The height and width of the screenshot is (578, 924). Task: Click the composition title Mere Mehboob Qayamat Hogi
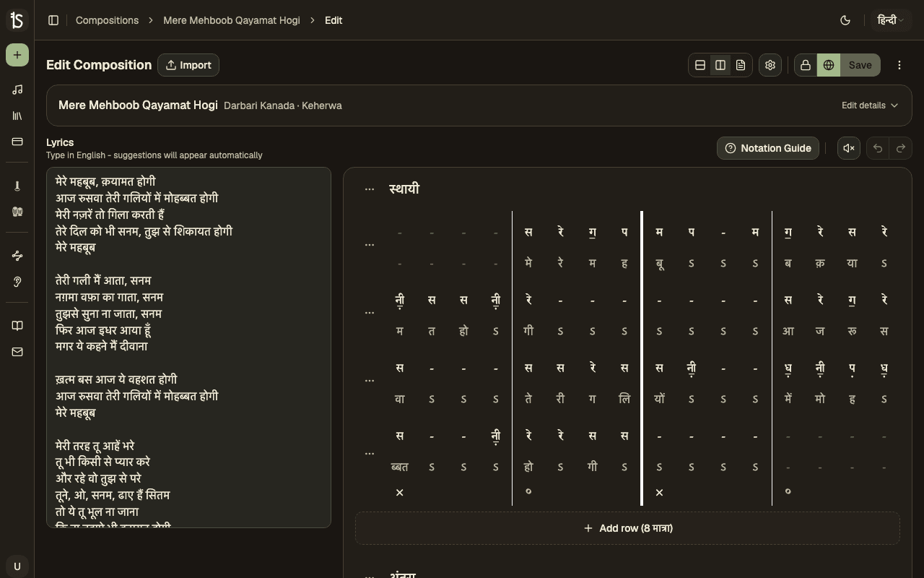pyautogui.click(x=138, y=105)
